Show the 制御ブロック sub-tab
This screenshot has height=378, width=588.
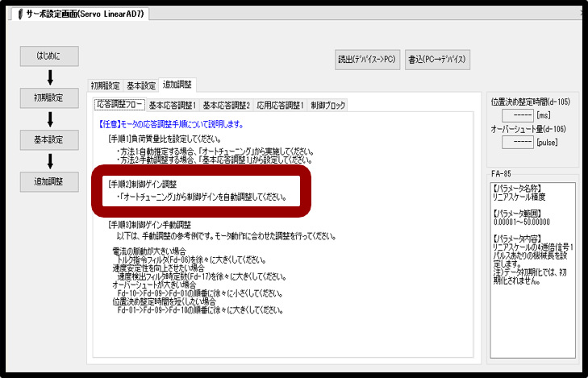(328, 105)
